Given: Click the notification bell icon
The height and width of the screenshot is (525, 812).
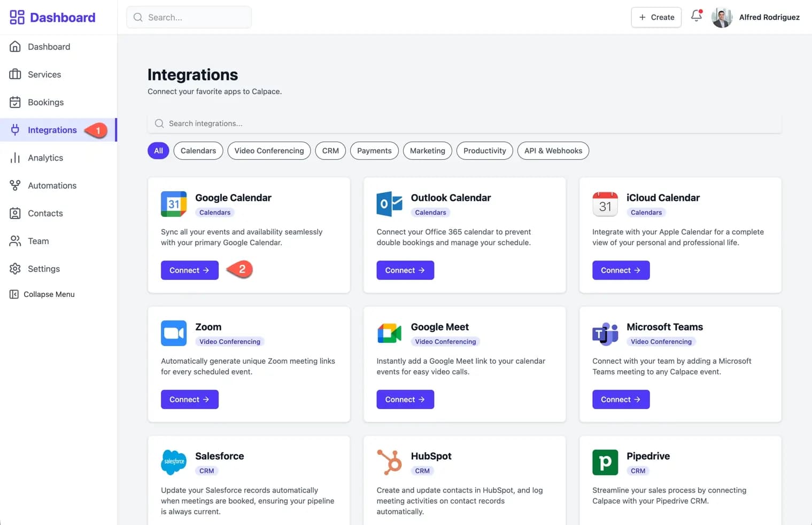Looking at the screenshot, I should click(x=696, y=16).
